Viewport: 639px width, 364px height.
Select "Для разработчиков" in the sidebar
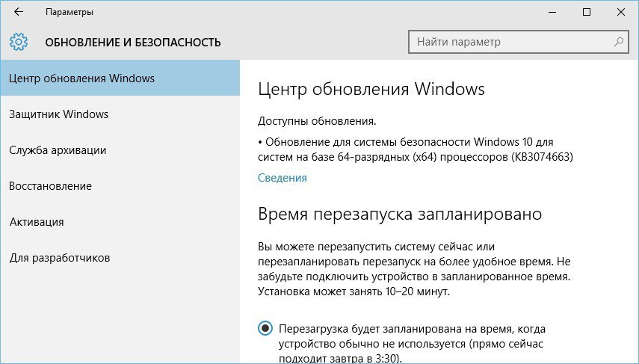tap(60, 258)
